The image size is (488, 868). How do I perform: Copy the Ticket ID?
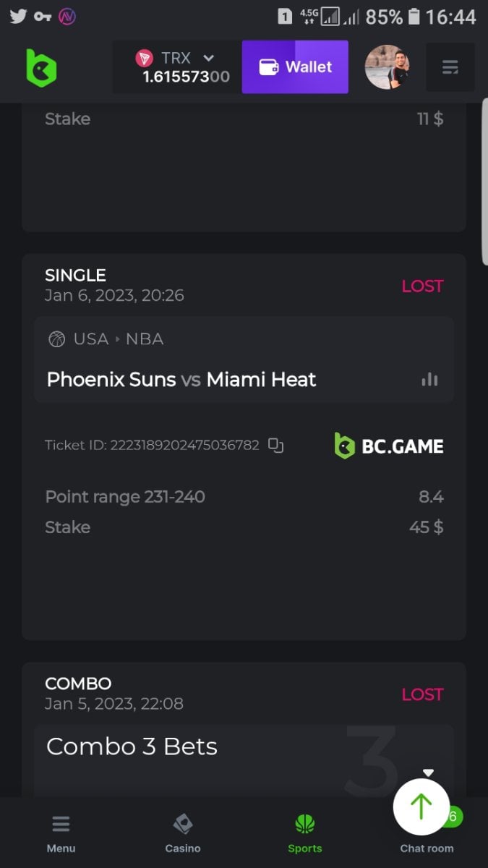click(275, 445)
